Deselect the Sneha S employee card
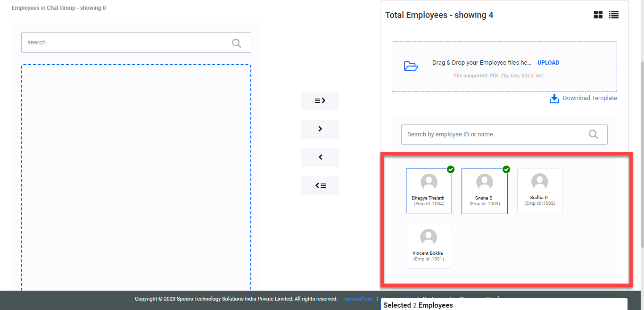Screen dimensions: 644x310 (x=484, y=191)
